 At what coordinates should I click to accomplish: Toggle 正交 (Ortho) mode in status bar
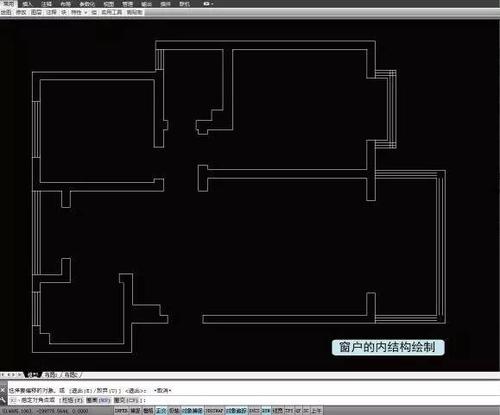point(161,410)
